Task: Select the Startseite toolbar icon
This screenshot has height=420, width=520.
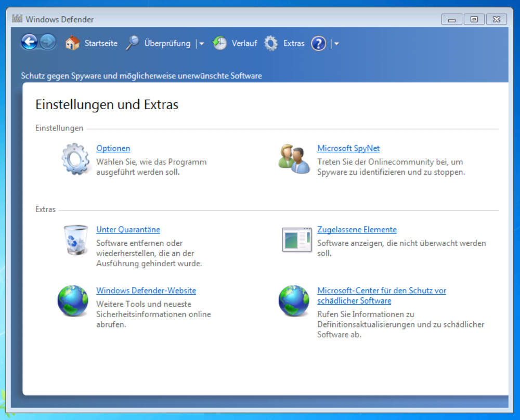Action: pyautogui.click(x=72, y=43)
